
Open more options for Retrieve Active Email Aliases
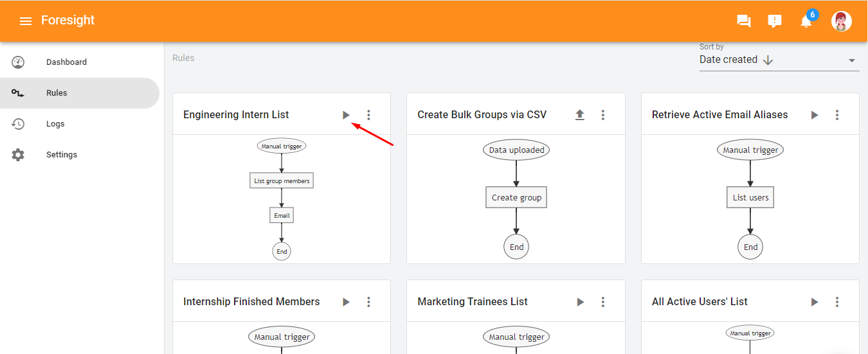coord(837,115)
